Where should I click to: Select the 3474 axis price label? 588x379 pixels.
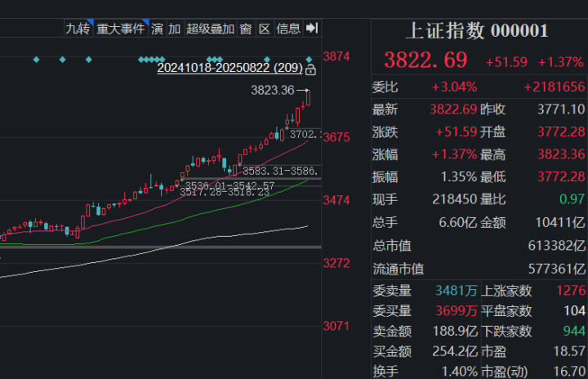[336, 200]
